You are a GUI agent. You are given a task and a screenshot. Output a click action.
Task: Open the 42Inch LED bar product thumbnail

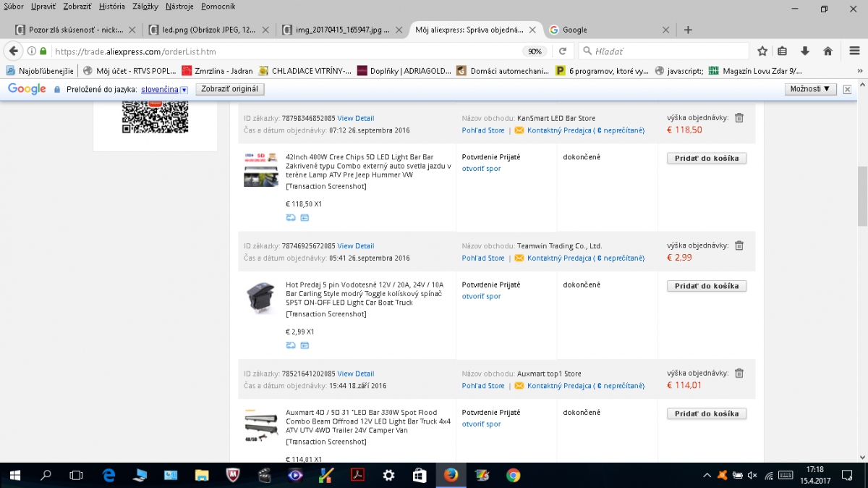tap(260, 170)
